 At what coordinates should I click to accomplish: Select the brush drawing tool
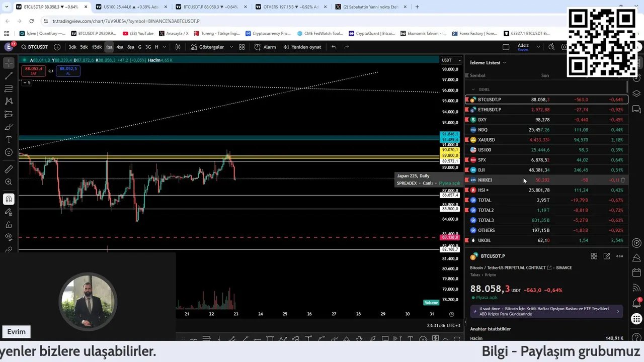click(9, 127)
